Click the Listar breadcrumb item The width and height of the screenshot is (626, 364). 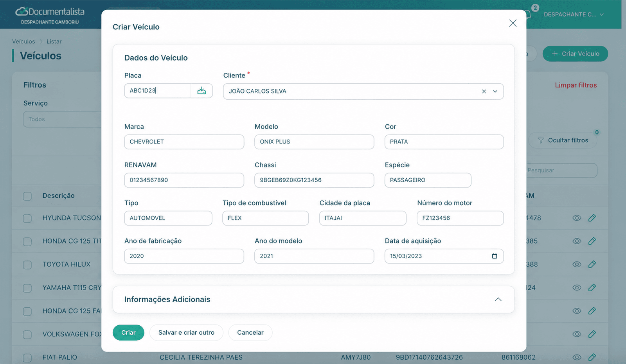point(54,41)
